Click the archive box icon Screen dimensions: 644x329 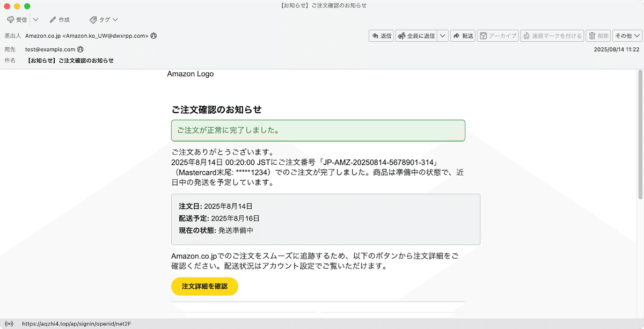pos(484,36)
